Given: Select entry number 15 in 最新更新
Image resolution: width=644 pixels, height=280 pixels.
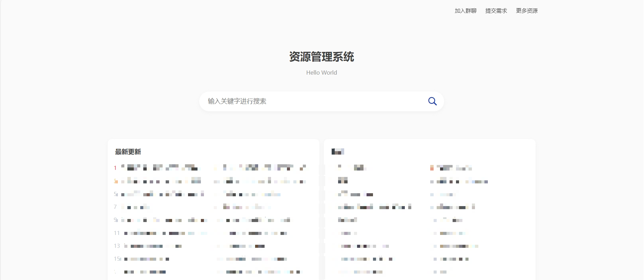Looking at the screenshot, I should click(x=146, y=259).
